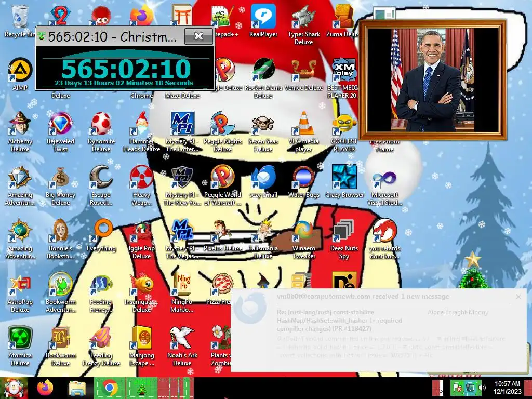Launch Bejeweled Twist
532x399 pixels.
60,132
